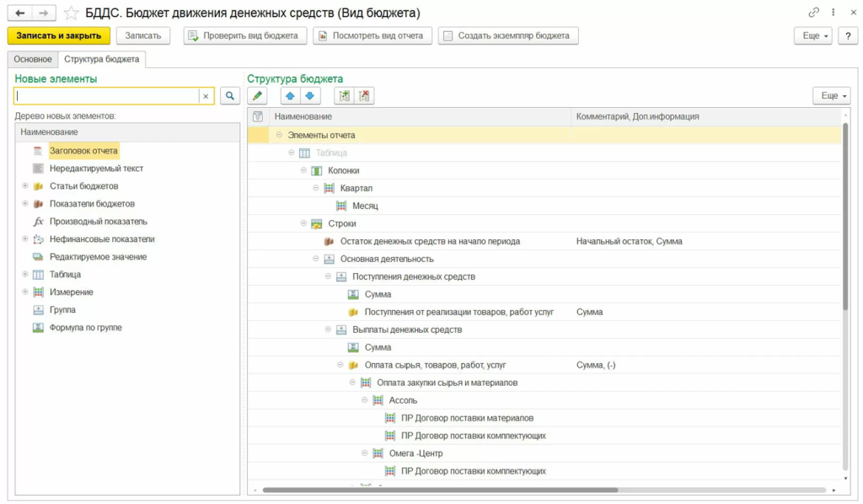This screenshot has width=863, height=504.
Task: Click the Записать и закрыть button
Action: [58, 35]
